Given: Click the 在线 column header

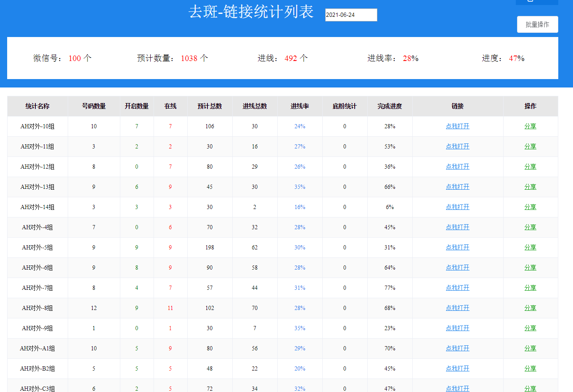Looking at the screenshot, I should click(x=170, y=106).
